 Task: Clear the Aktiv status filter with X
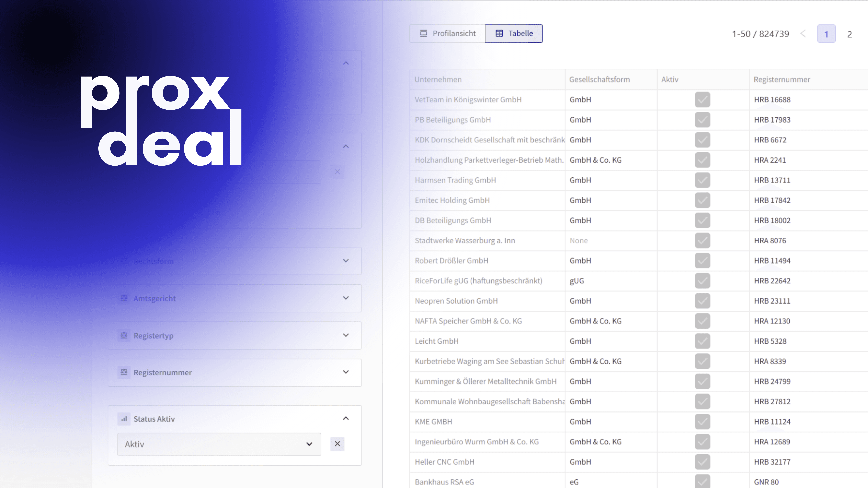(337, 444)
